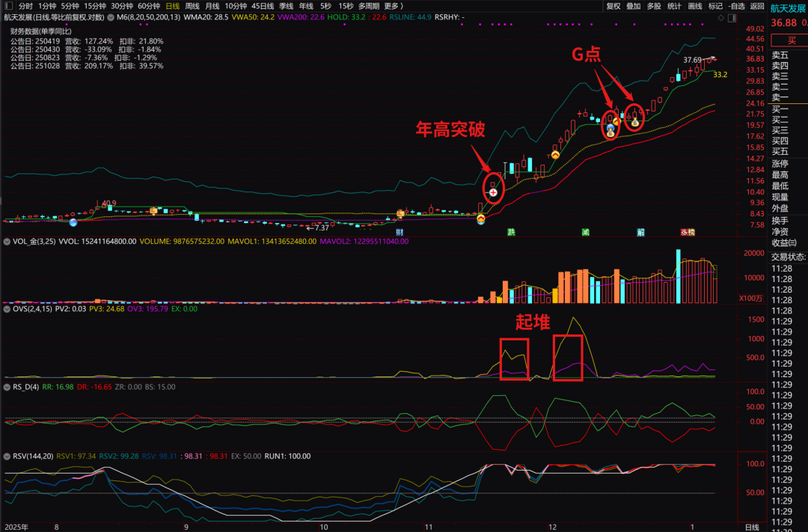Click the red plus signal icon on the candle

(x=493, y=192)
